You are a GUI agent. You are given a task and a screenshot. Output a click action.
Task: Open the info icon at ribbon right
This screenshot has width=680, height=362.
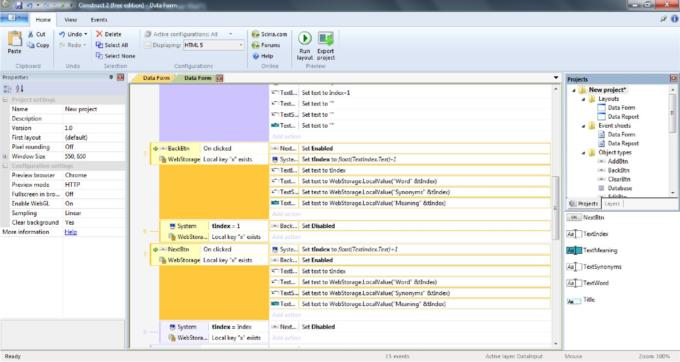[x=674, y=19]
